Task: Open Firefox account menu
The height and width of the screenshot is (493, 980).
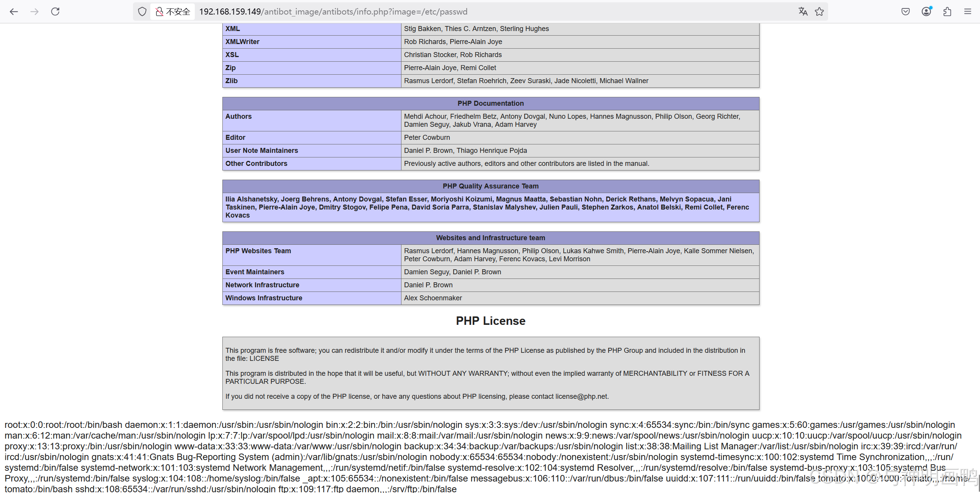Action: click(x=926, y=11)
